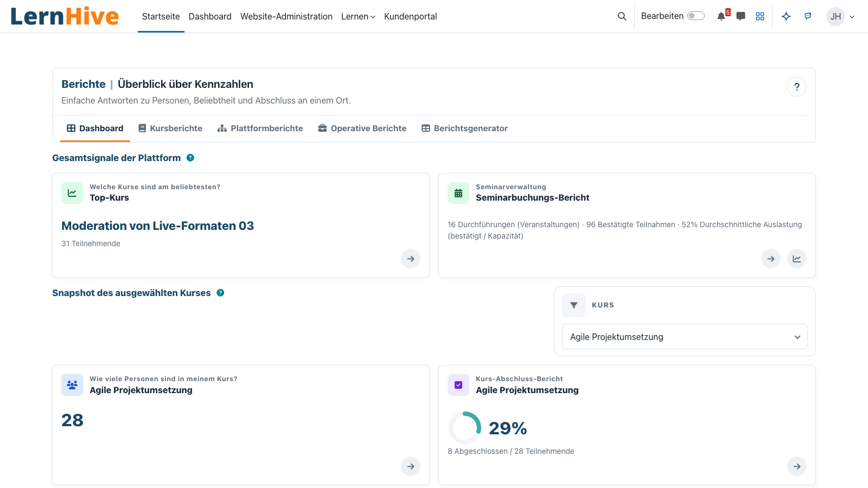Click the '29%' completion value
This screenshot has width=868, height=488.
tap(508, 428)
